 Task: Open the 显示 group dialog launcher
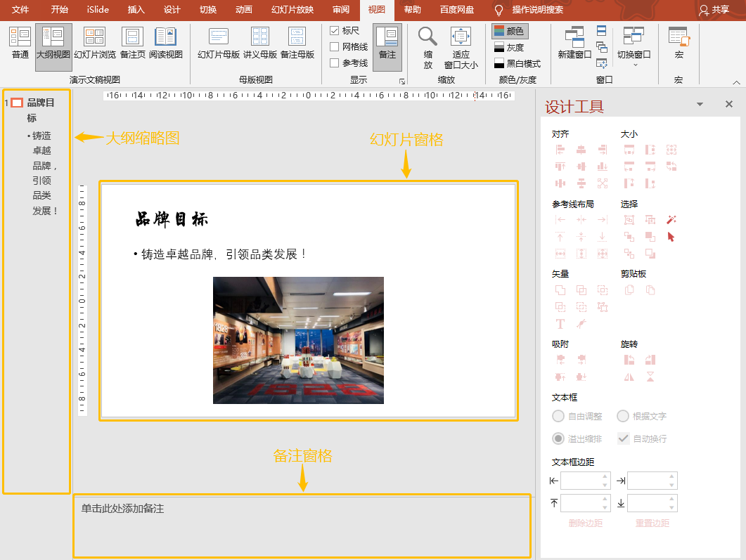[402, 82]
